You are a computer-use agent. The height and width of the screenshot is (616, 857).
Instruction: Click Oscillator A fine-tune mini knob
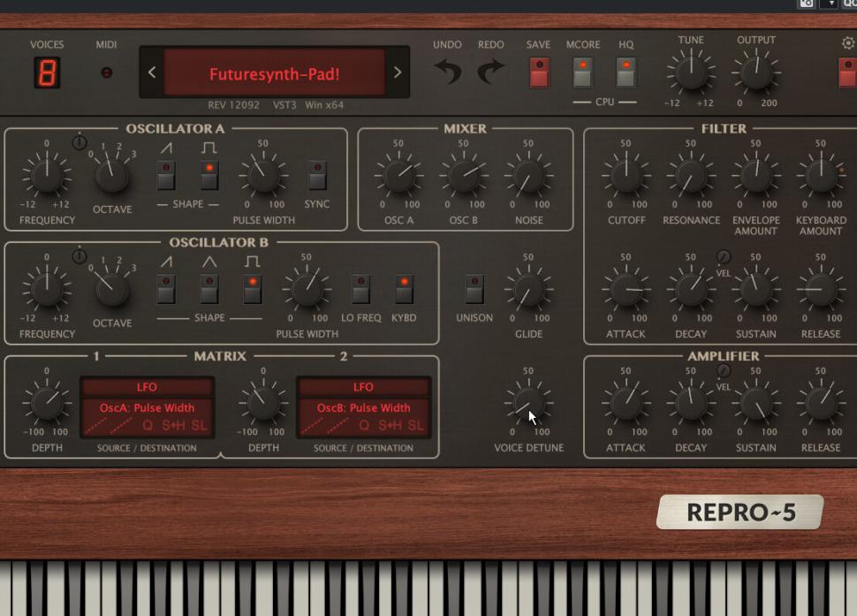tap(80, 142)
